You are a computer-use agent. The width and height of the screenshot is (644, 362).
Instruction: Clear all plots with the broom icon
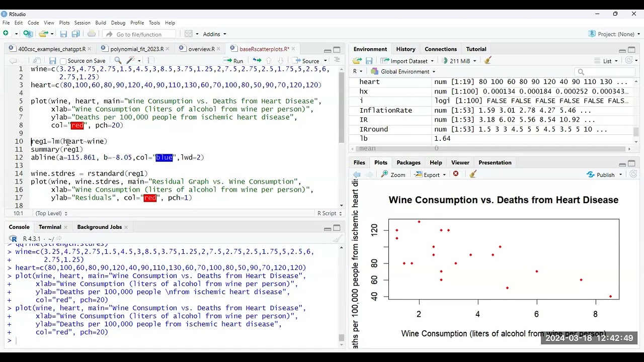[473, 174]
